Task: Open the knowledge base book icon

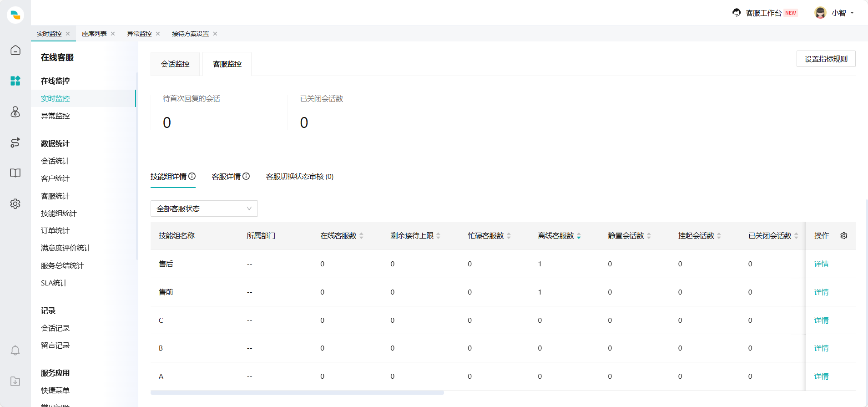Action: [15, 173]
